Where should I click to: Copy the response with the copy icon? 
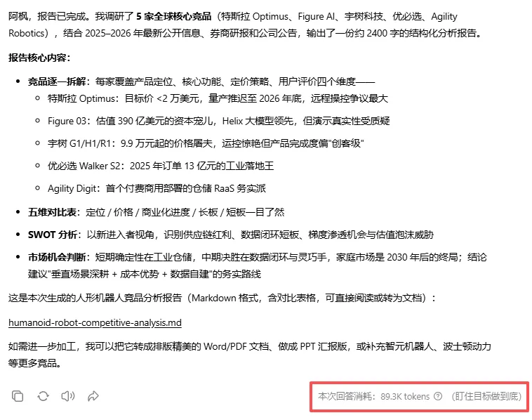(x=18, y=396)
